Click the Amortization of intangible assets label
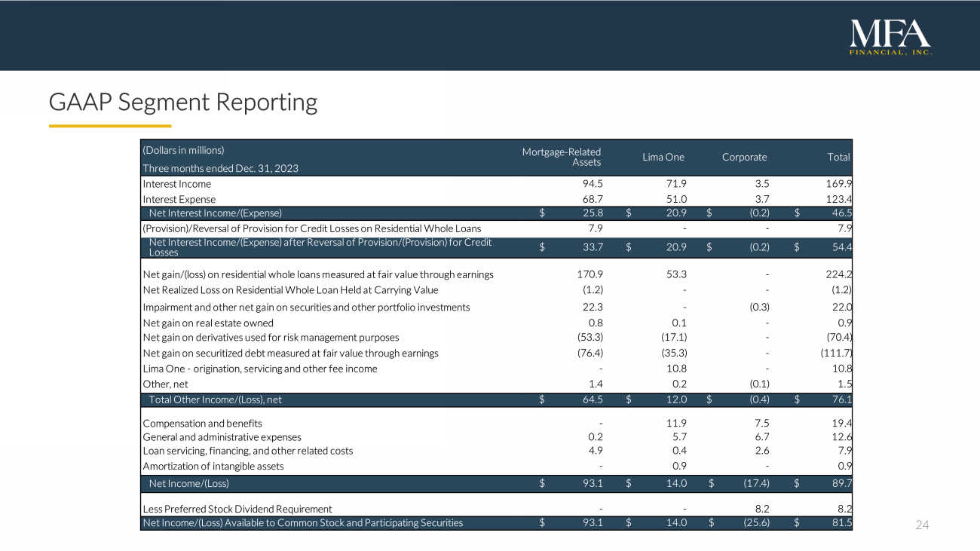980x551 pixels. pos(213,466)
